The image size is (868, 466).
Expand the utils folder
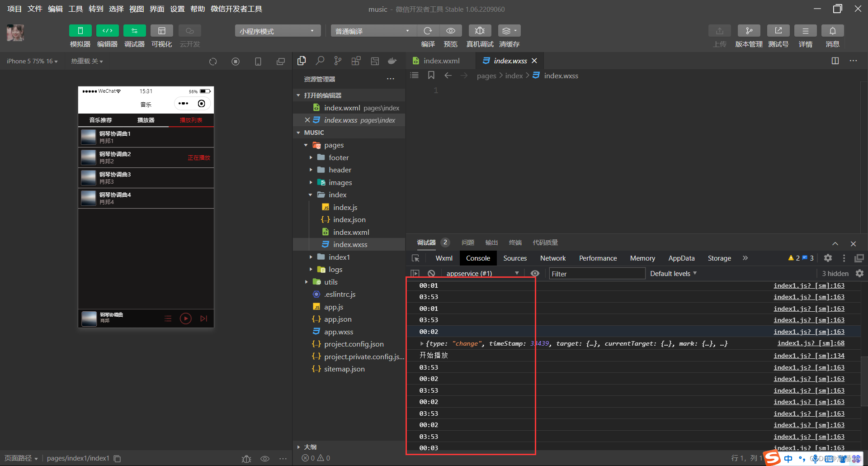[307, 282]
